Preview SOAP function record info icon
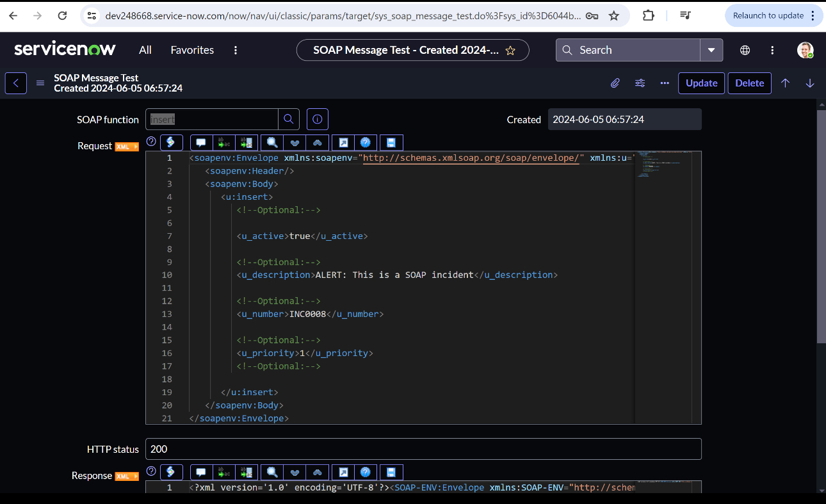 click(318, 119)
